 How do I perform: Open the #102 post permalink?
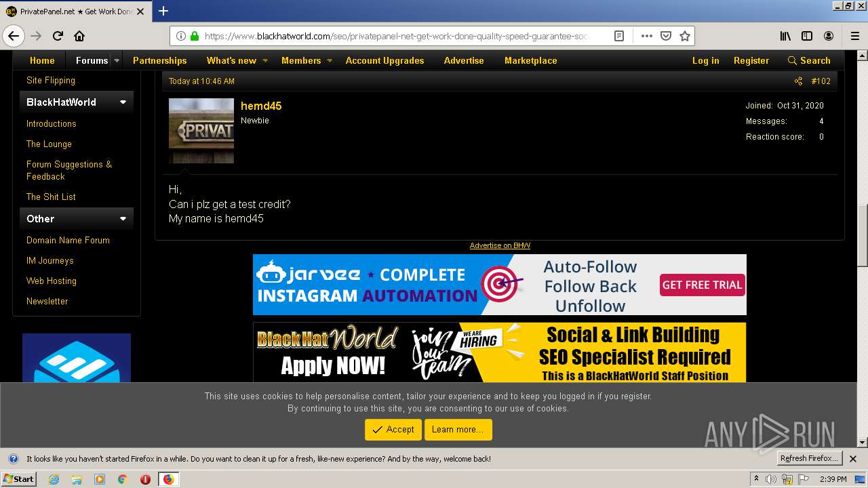point(821,81)
